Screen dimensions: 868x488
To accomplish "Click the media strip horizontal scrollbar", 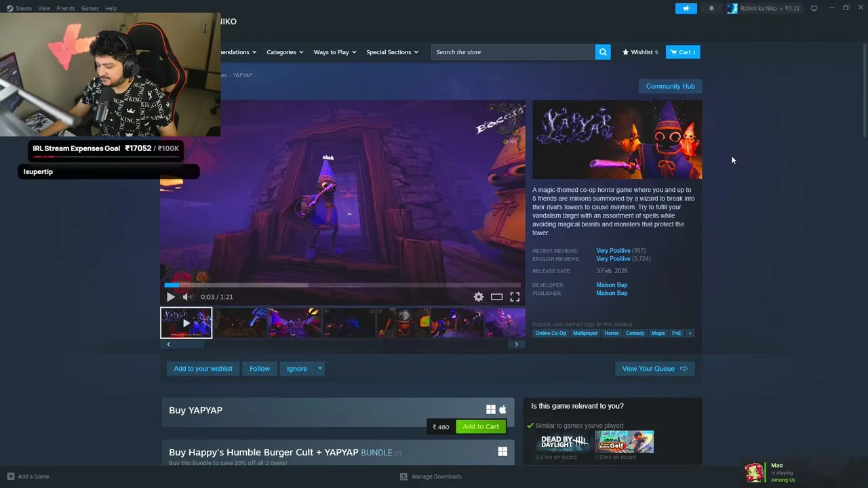I will (342, 344).
